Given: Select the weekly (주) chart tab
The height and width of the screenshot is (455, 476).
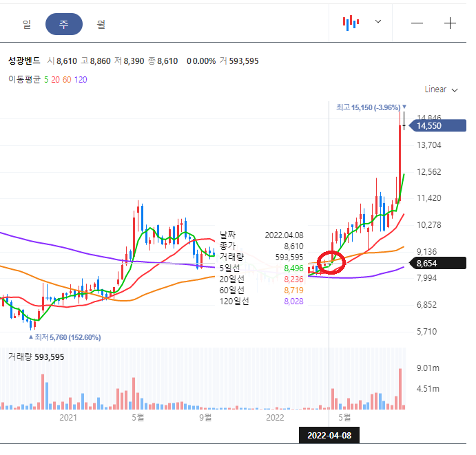Looking at the screenshot, I should 64,24.
